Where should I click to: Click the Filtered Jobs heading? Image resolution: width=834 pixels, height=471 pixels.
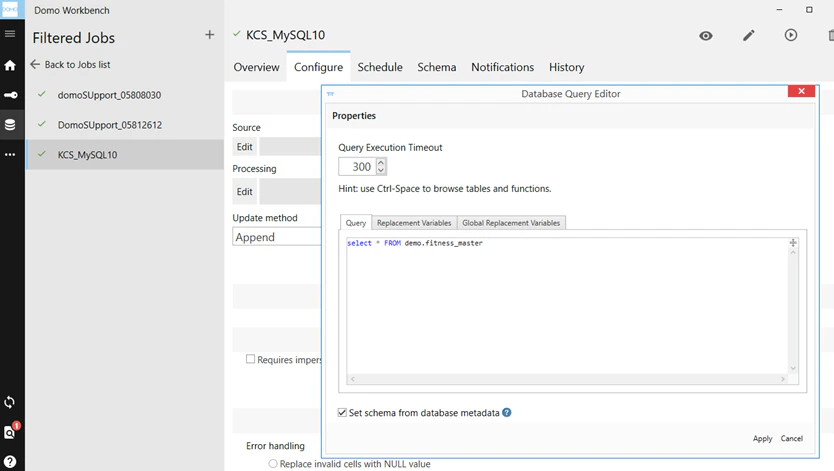73,38
